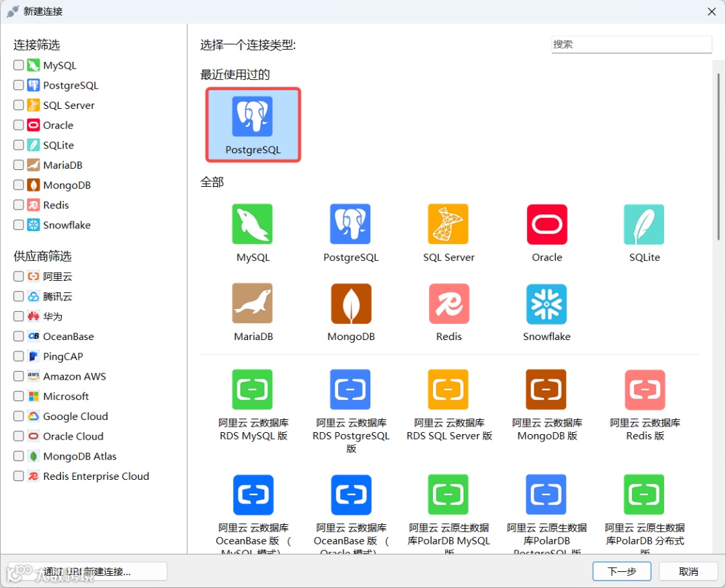Check the PingCAP vendor filter
The image size is (726, 588).
pos(19,356)
